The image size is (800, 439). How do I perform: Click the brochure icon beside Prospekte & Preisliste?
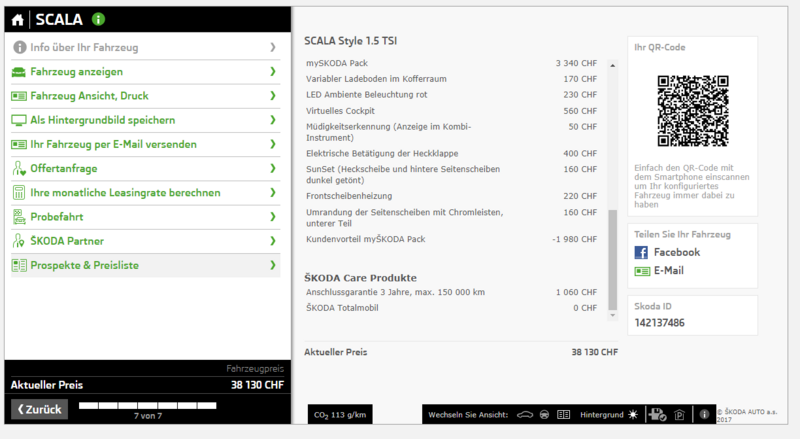pos(19,265)
